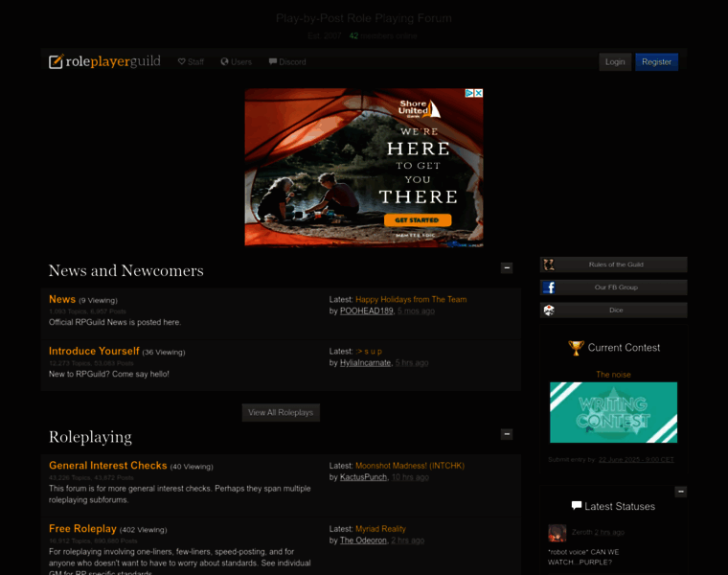
Task: Open the Dice button
Action: point(613,310)
